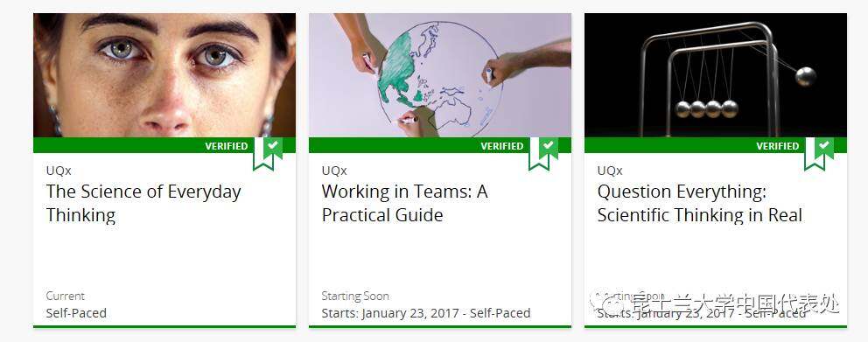Open the globe drawing course thumbnail

pyautogui.click(x=440, y=75)
